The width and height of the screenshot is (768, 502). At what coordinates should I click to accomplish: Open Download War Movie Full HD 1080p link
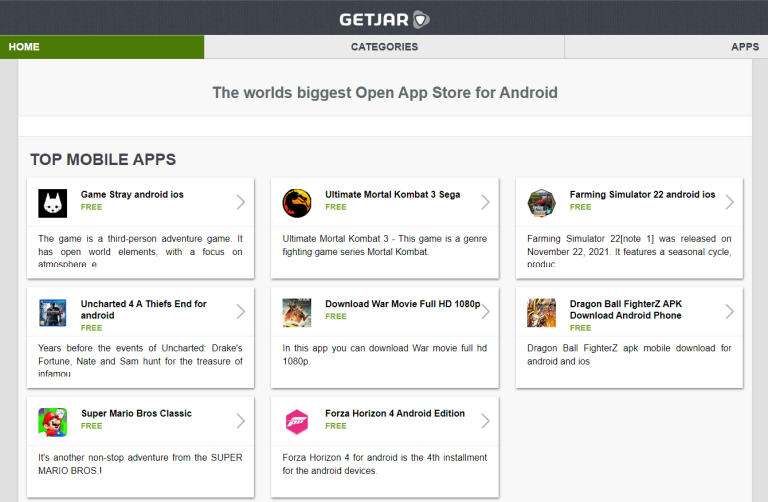402,304
